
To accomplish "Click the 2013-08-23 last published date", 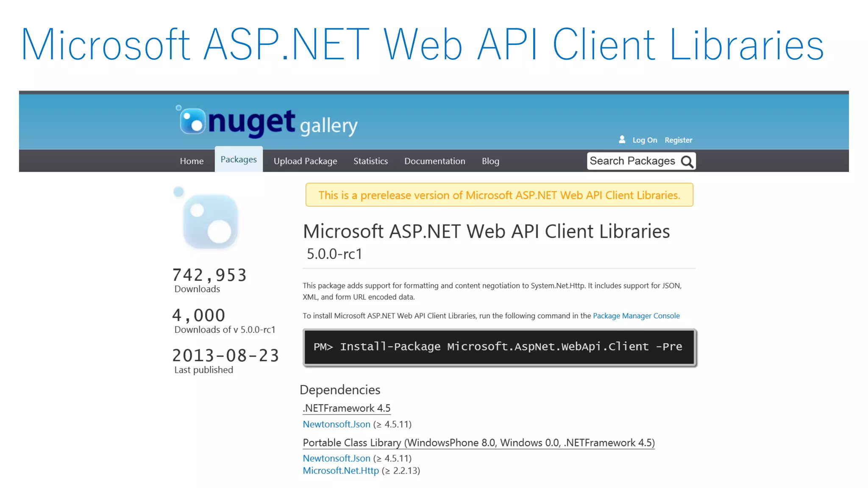I will tap(225, 355).
